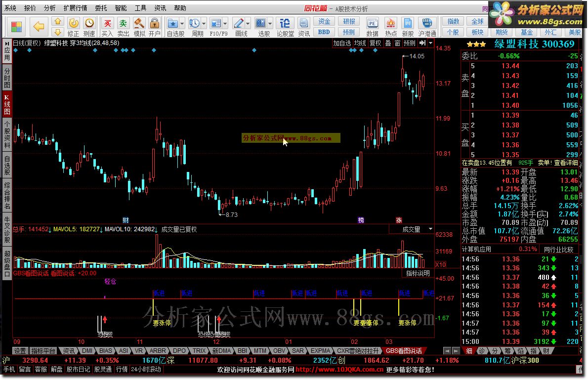
Task: Select the 画线 pencil drawing tool
Action: tap(239, 23)
